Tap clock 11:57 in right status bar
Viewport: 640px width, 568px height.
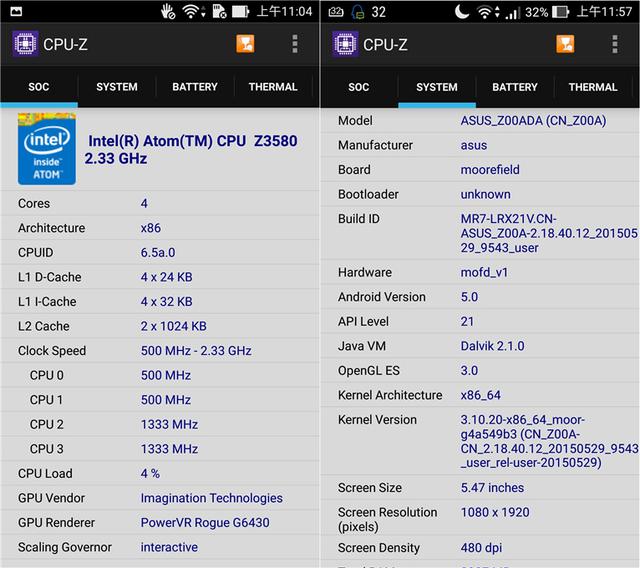tap(604, 12)
